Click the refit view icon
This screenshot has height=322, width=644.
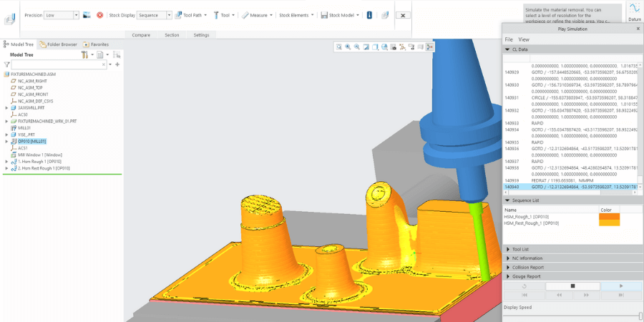[338, 47]
